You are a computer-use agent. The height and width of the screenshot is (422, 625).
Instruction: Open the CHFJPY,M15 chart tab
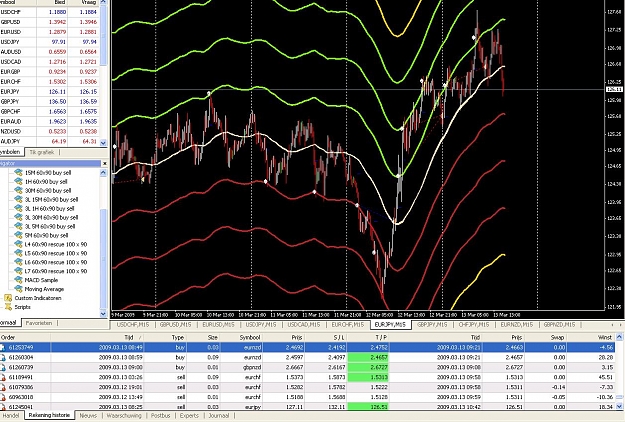pyautogui.click(x=474, y=325)
